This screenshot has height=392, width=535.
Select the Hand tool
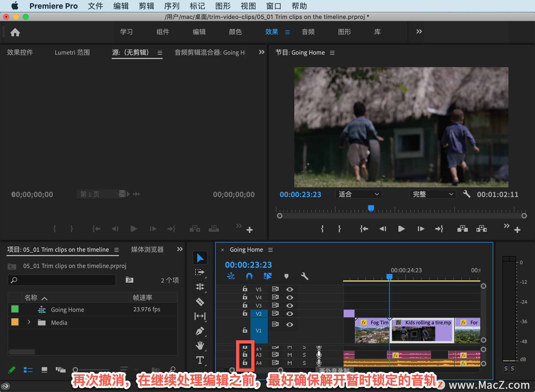click(x=200, y=346)
